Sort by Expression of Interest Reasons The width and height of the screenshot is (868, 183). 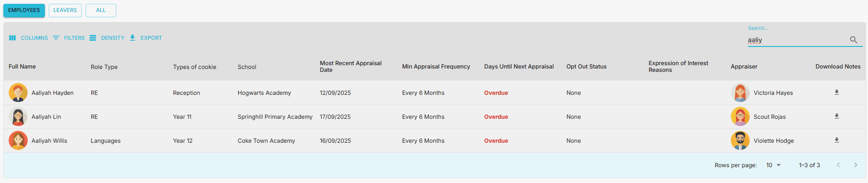click(678, 67)
